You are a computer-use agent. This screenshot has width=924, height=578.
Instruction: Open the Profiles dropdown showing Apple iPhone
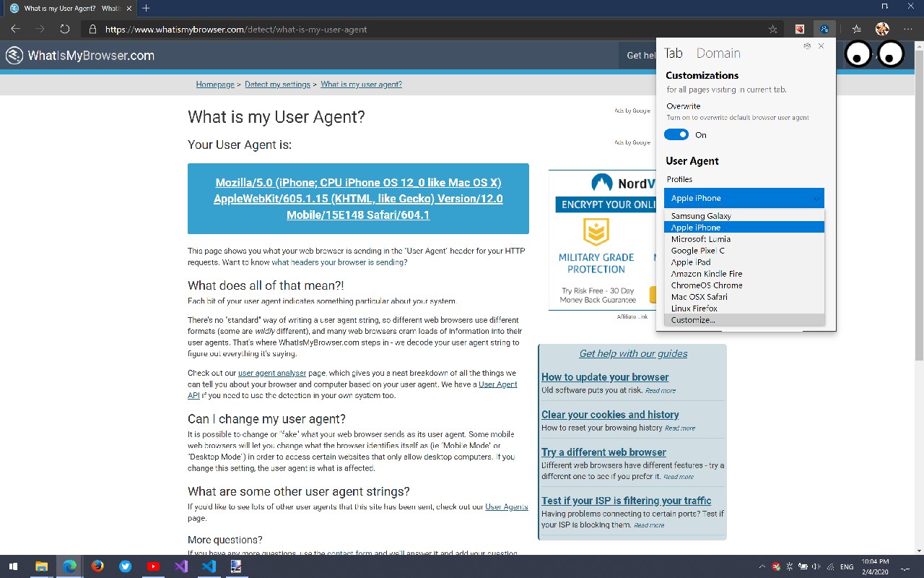[744, 198]
